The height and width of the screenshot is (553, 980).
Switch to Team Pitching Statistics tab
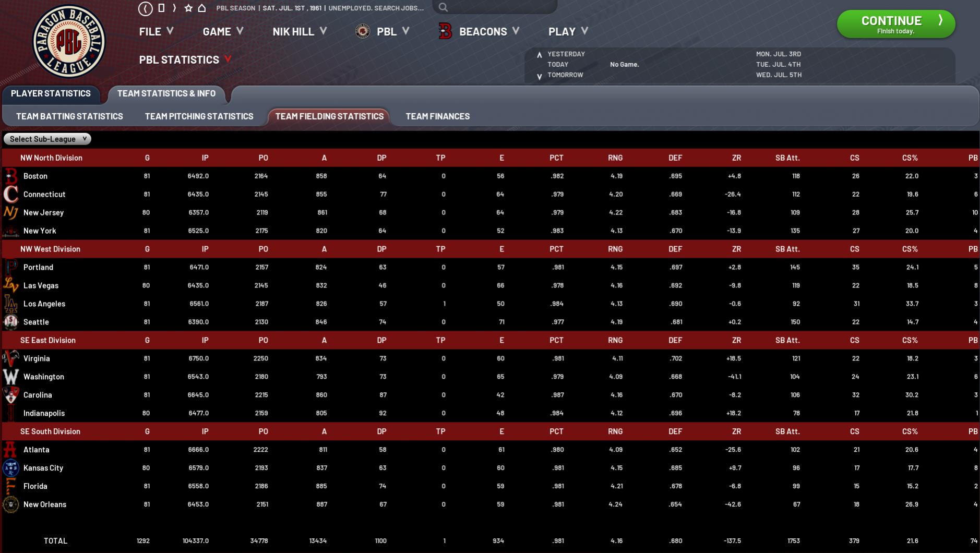coord(199,116)
